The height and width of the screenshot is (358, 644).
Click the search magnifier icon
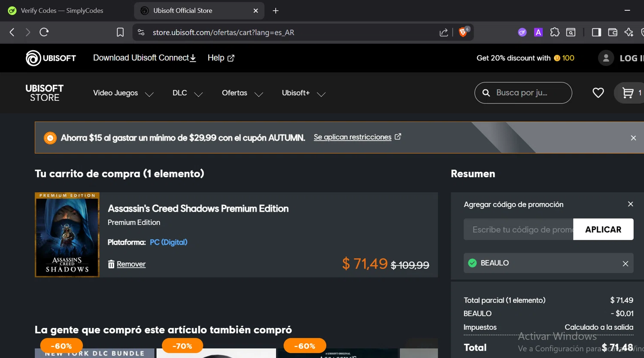[x=486, y=93]
